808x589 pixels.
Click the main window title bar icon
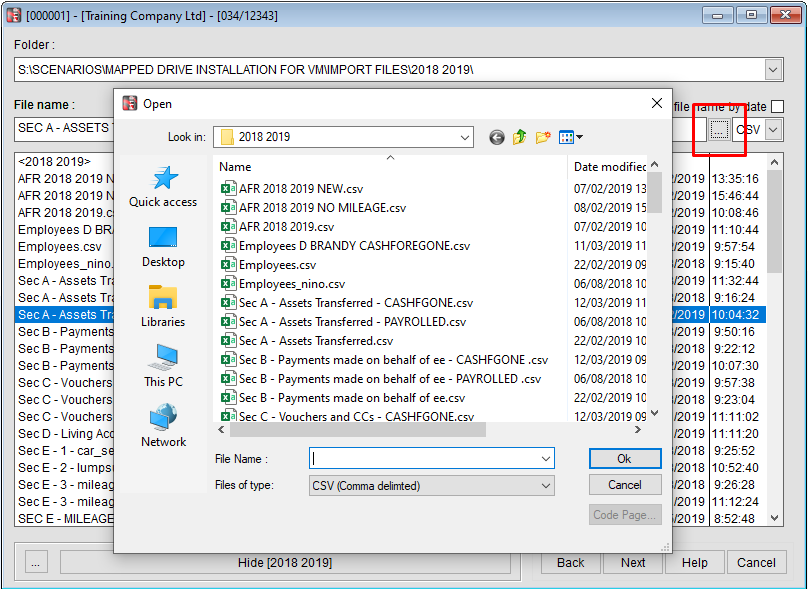coord(13,15)
